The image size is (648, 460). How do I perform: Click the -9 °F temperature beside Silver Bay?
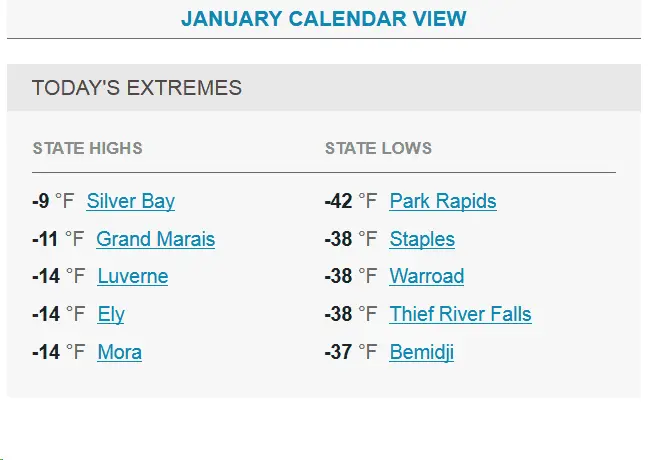coord(53,201)
